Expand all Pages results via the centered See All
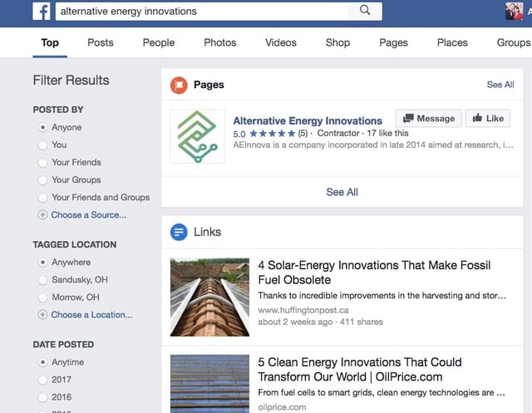The image size is (532, 413). click(x=342, y=192)
